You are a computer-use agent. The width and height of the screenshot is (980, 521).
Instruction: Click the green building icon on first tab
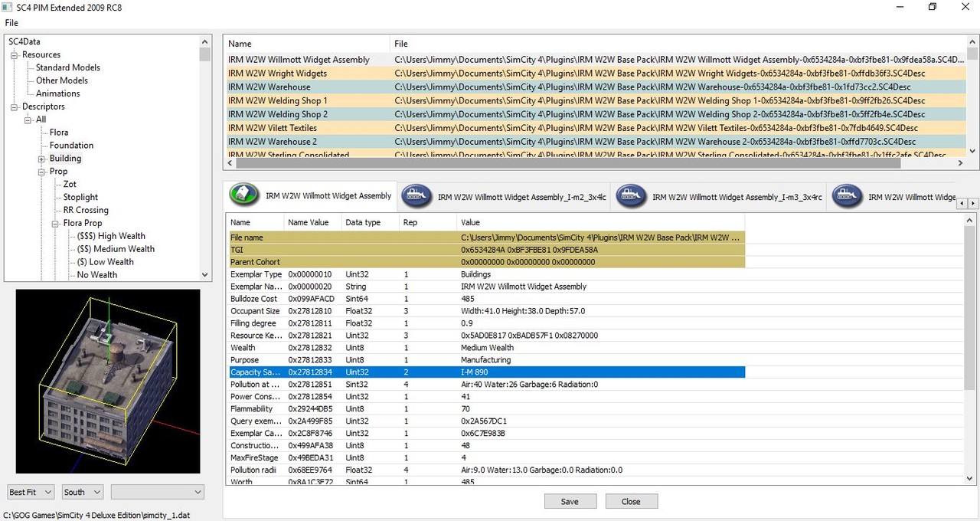[x=243, y=195]
